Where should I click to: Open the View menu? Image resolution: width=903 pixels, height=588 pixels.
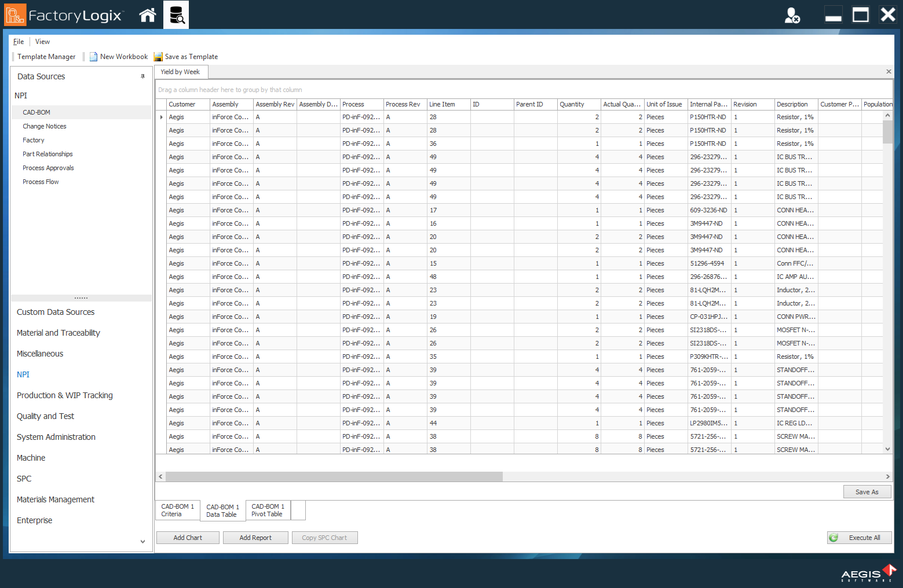[x=42, y=41]
